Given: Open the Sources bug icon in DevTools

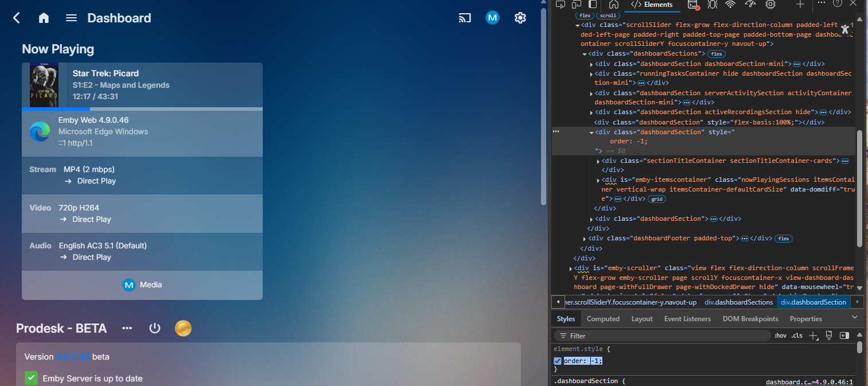Looking at the screenshot, I should [712, 5].
